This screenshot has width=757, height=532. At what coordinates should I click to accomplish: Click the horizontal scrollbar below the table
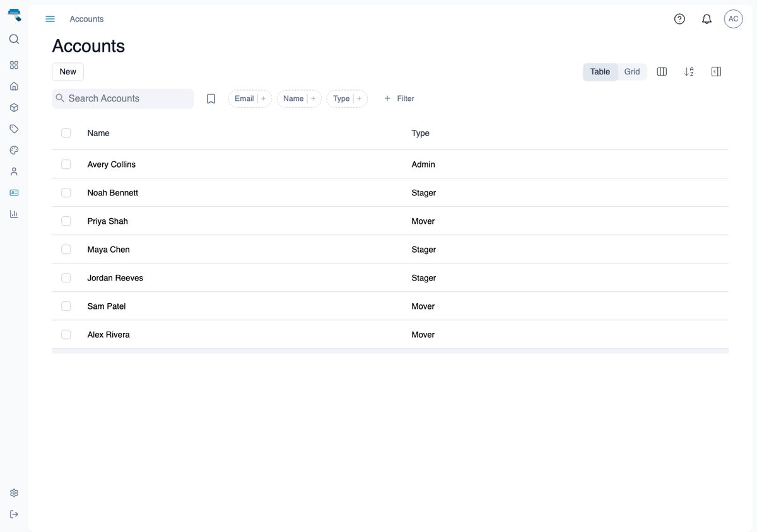pyautogui.click(x=390, y=350)
